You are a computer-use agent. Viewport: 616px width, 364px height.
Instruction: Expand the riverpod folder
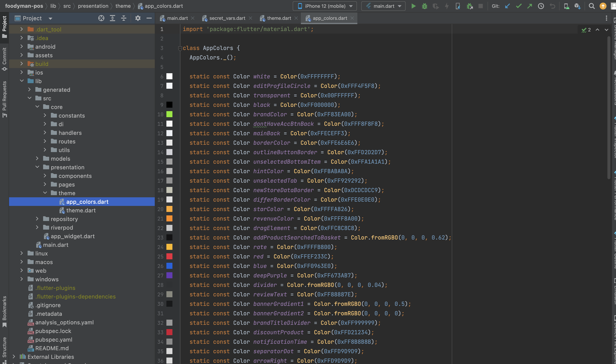(37, 227)
